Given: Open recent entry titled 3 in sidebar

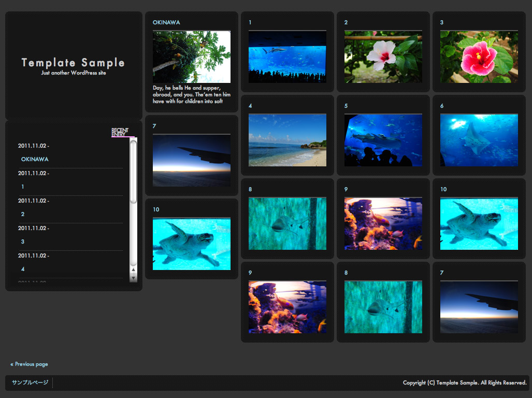Looking at the screenshot, I should (23, 241).
